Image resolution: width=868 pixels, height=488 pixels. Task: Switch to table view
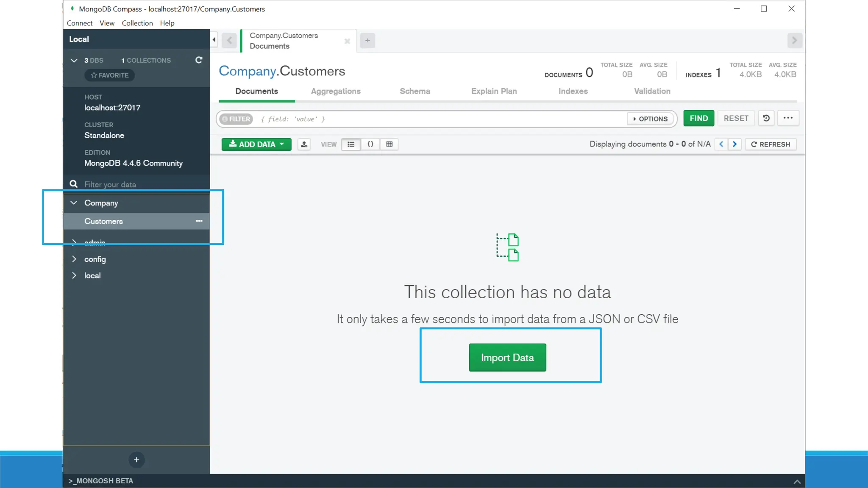(x=389, y=144)
